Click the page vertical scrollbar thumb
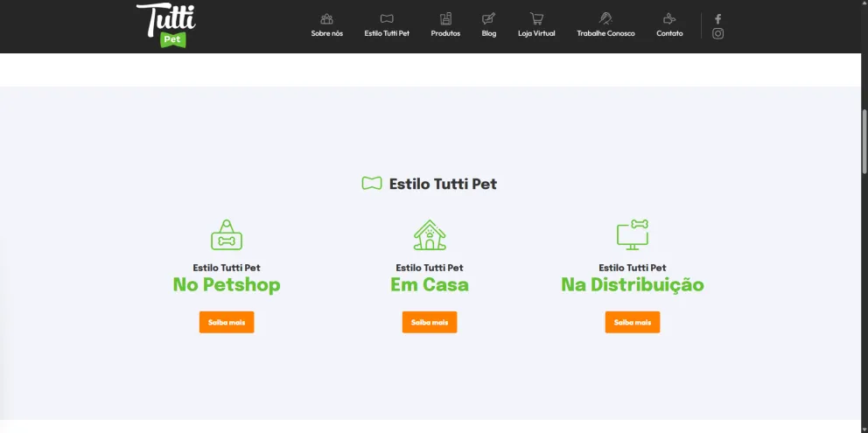868x433 pixels. tap(864, 142)
